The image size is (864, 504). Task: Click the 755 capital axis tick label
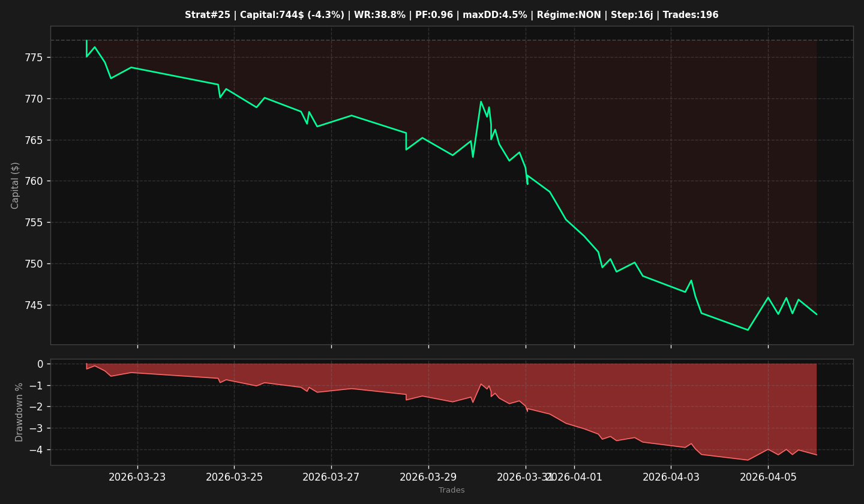[34, 223]
